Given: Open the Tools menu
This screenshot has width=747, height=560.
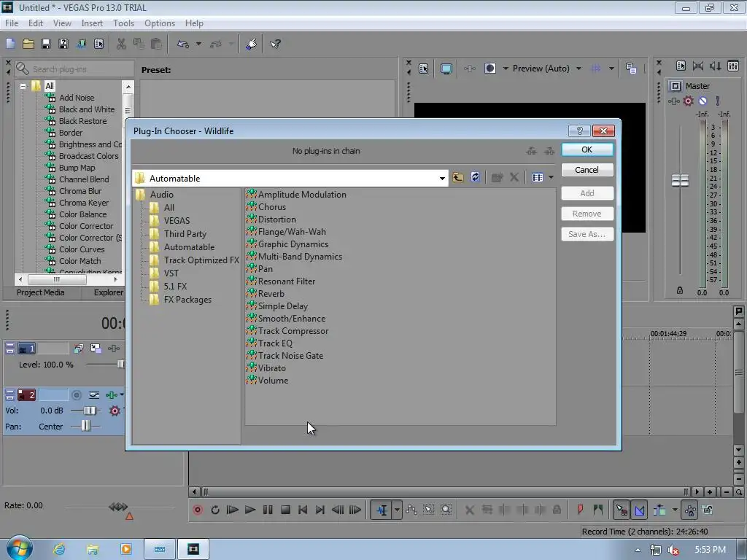Looking at the screenshot, I should [123, 23].
